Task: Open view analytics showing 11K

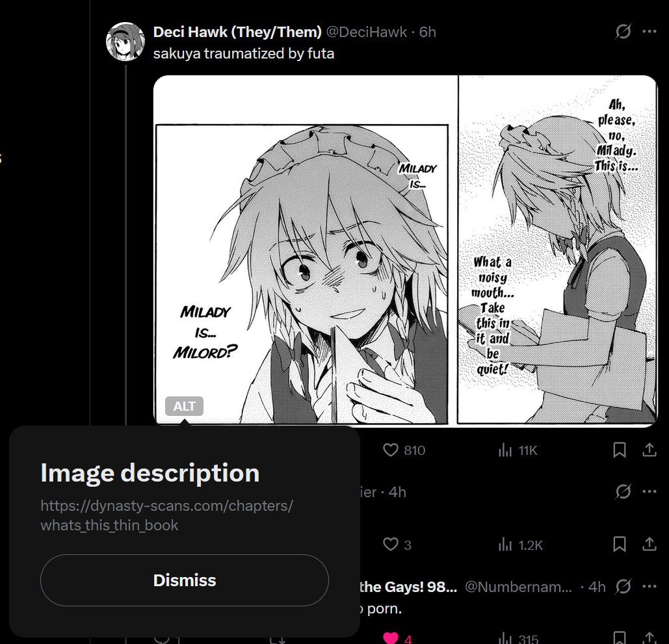Action: (518, 450)
